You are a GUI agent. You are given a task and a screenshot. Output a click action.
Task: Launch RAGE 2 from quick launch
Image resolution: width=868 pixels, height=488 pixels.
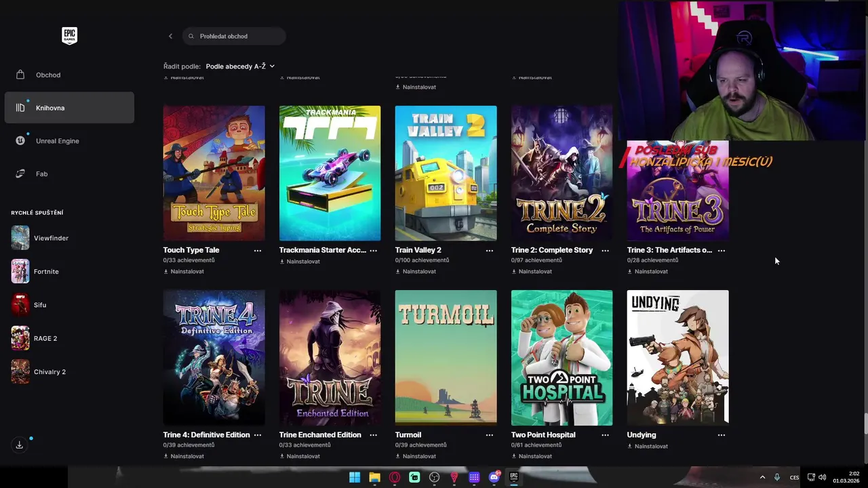[34, 338]
